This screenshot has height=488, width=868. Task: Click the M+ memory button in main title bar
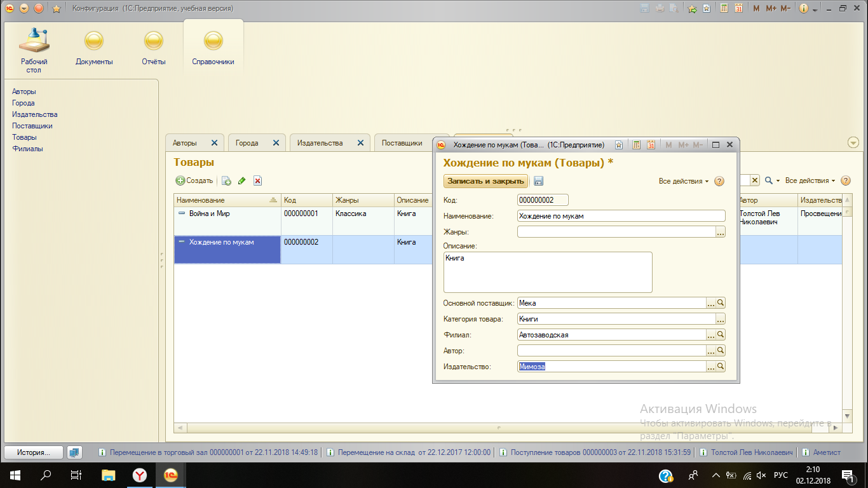pyautogui.click(x=771, y=9)
